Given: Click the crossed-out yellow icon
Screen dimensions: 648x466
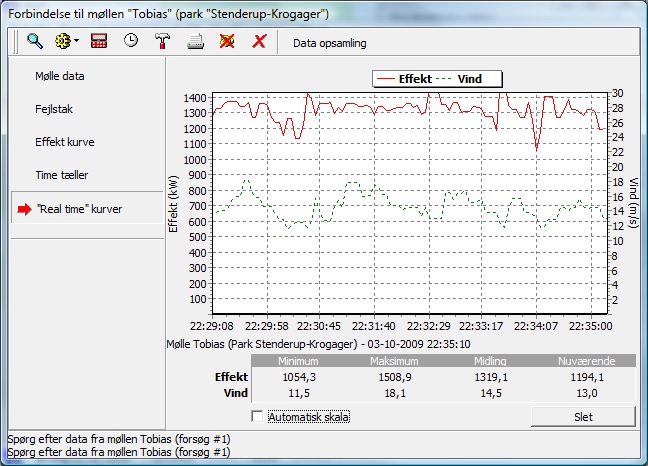Looking at the screenshot, I should (x=227, y=41).
